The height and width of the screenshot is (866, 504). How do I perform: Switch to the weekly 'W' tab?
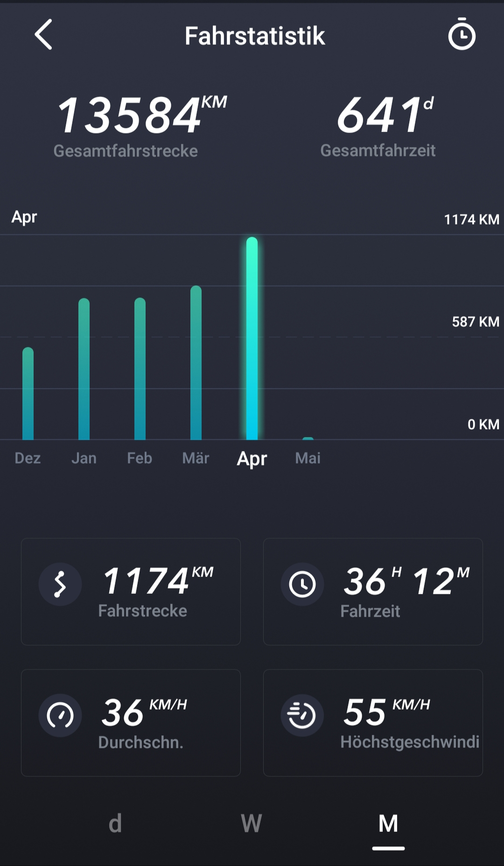pyautogui.click(x=252, y=824)
